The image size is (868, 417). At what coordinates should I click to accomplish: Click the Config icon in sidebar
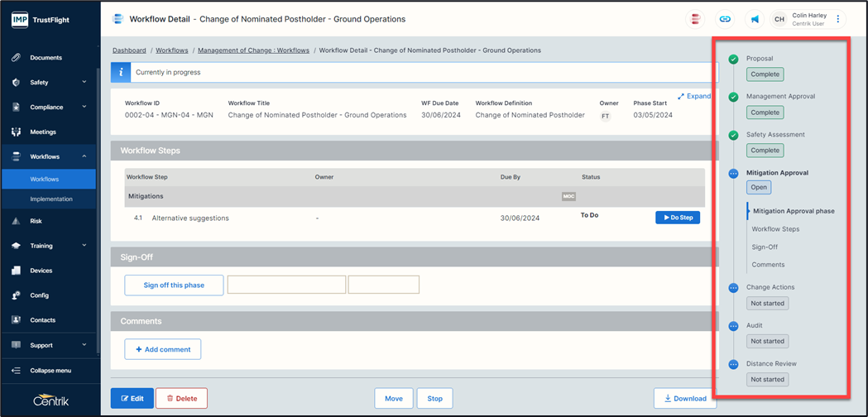pyautogui.click(x=16, y=295)
